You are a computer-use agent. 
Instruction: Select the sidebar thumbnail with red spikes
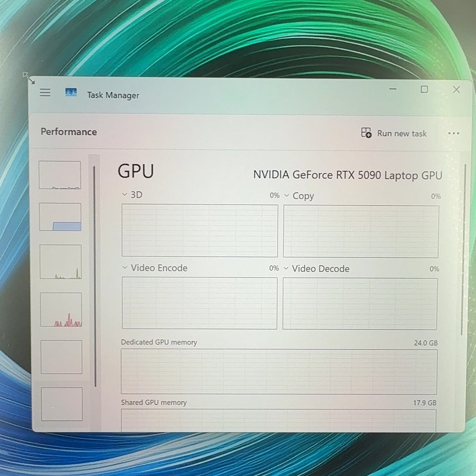click(x=61, y=310)
